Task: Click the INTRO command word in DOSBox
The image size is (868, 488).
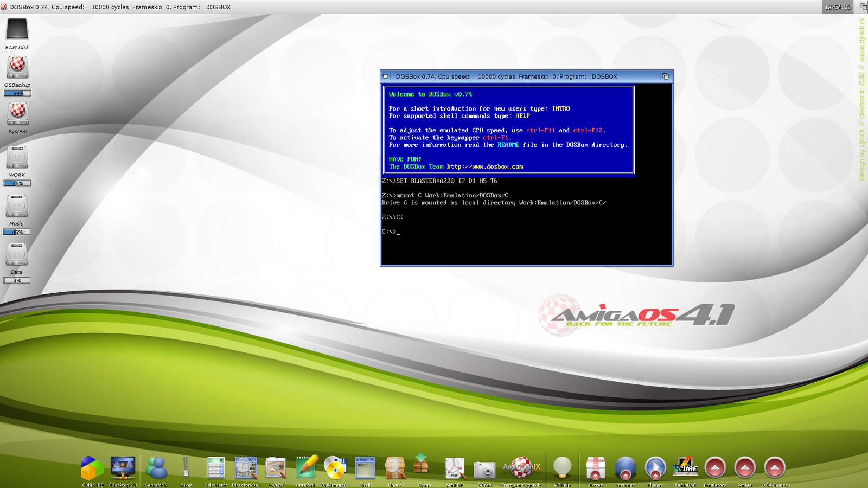Action: [561, 108]
